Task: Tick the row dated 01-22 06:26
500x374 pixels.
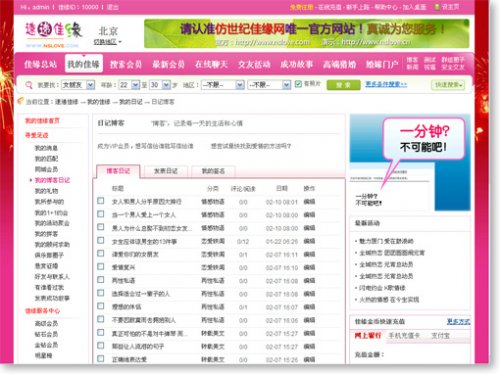Action: coord(101,240)
